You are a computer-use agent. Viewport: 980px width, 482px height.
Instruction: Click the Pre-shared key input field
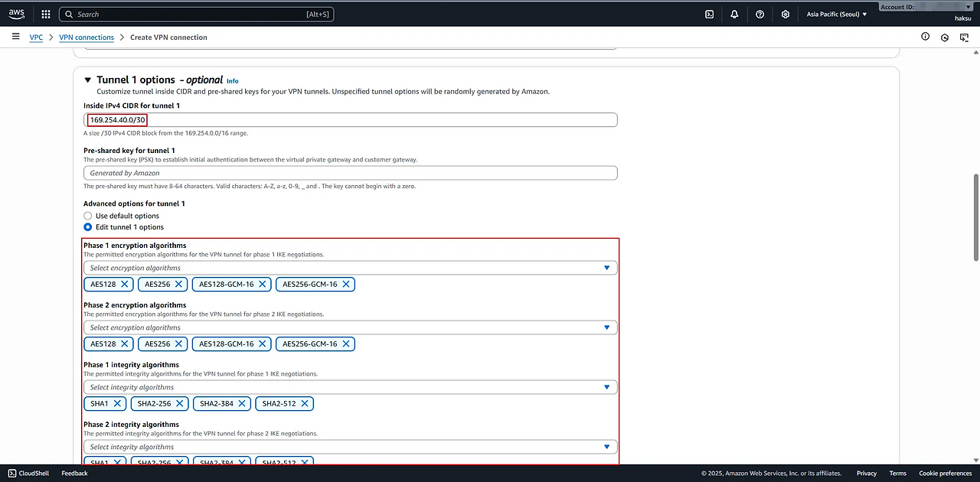click(350, 173)
